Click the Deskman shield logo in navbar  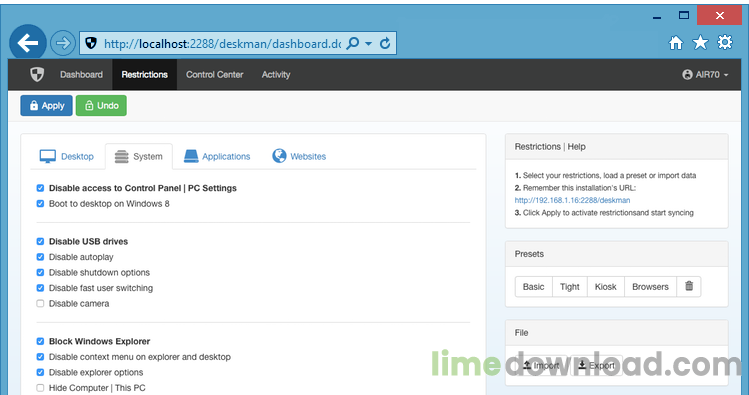37,75
